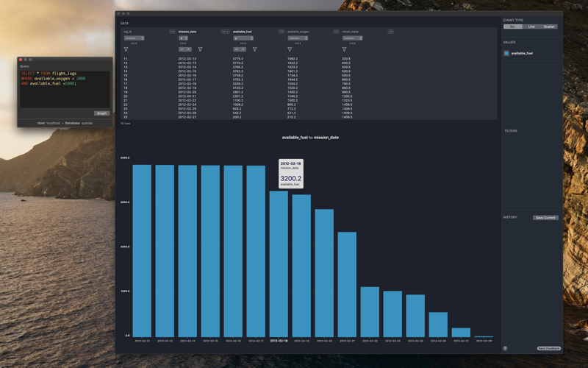588x368 pixels.
Task: Sort available_fuel ascending with up arrow
Action: (243, 49)
